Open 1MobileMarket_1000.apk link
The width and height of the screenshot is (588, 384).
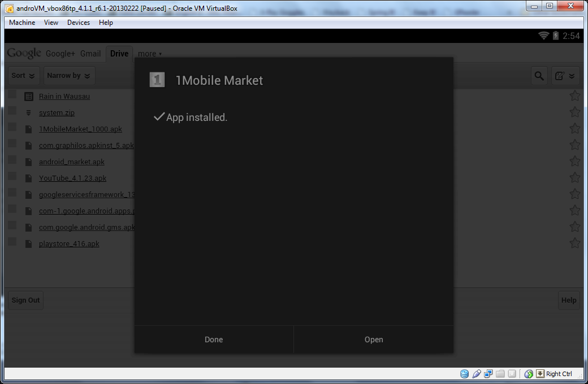[x=80, y=129]
